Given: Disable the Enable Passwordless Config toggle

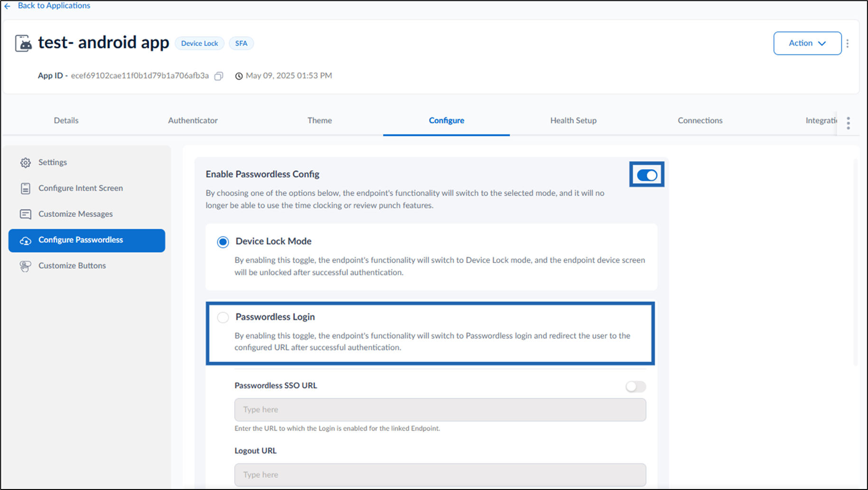Looking at the screenshot, I should point(647,175).
